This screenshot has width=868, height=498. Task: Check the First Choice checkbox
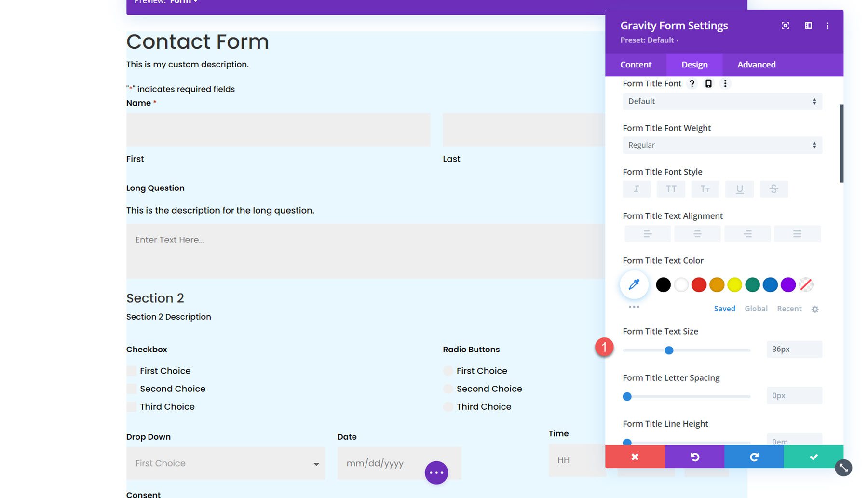[x=131, y=370]
